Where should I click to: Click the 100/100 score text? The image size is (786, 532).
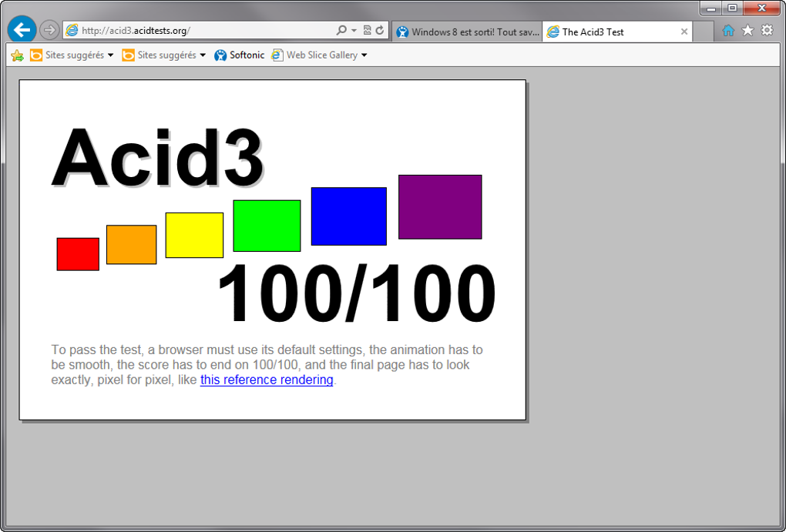tap(357, 293)
